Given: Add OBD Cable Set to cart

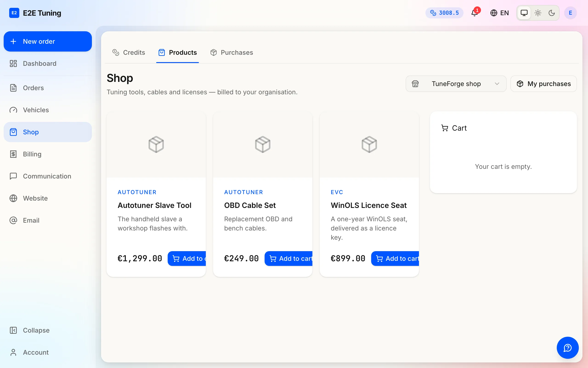Looking at the screenshot, I should [288, 259].
